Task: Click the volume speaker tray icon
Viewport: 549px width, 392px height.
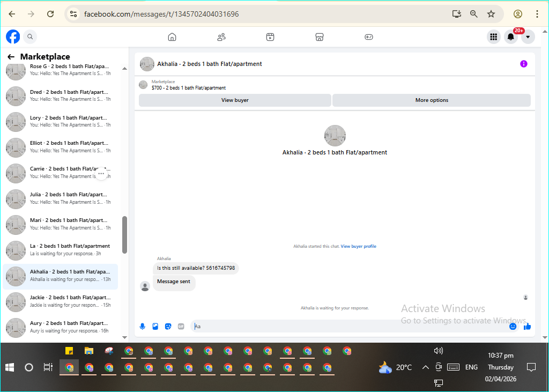Action: coord(439,351)
